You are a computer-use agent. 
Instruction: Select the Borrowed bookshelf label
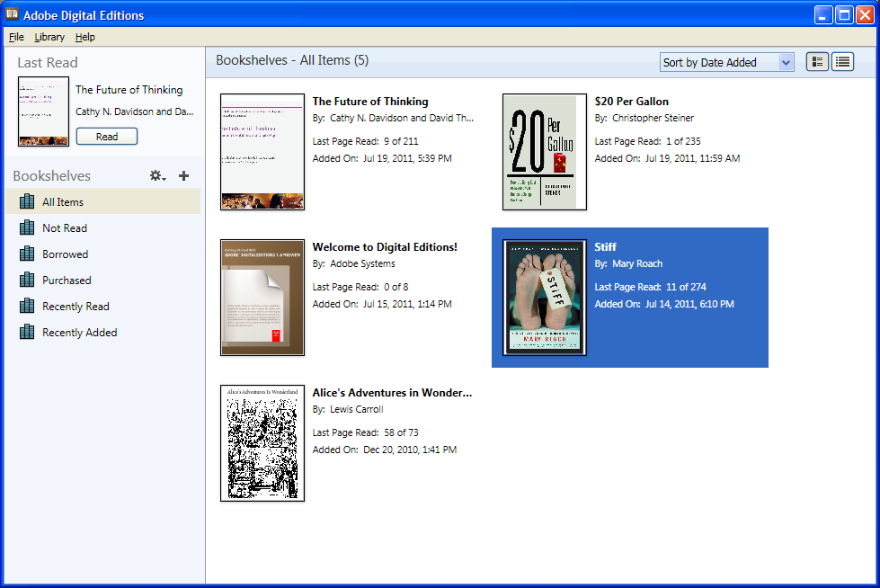click(x=65, y=254)
